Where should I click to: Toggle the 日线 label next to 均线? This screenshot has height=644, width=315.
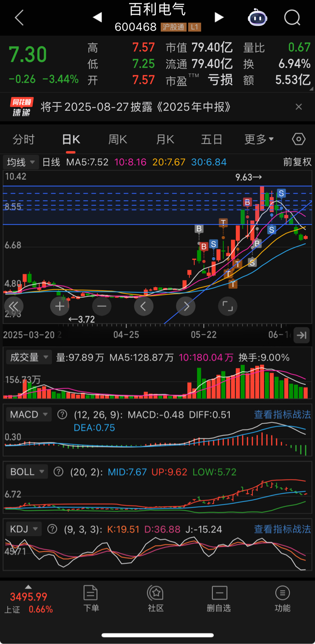coord(51,162)
